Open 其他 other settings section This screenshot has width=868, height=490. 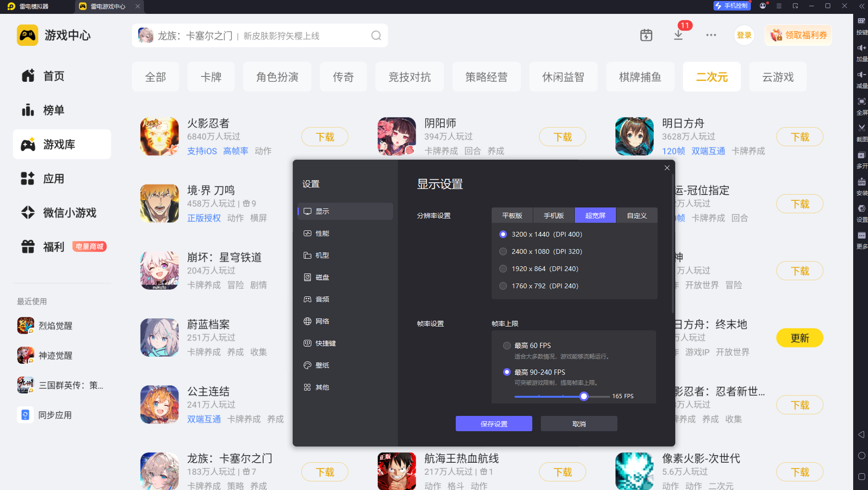click(x=345, y=387)
